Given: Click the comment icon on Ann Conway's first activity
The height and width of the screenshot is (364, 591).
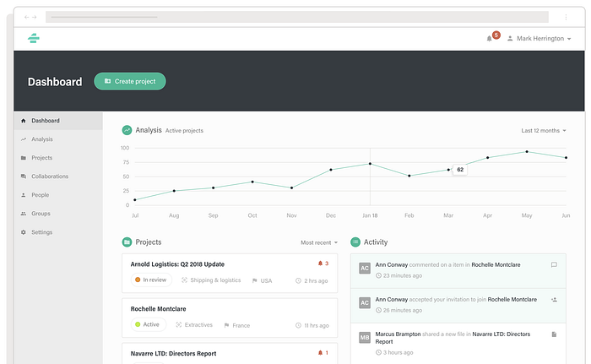Looking at the screenshot, I should click(554, 265).
